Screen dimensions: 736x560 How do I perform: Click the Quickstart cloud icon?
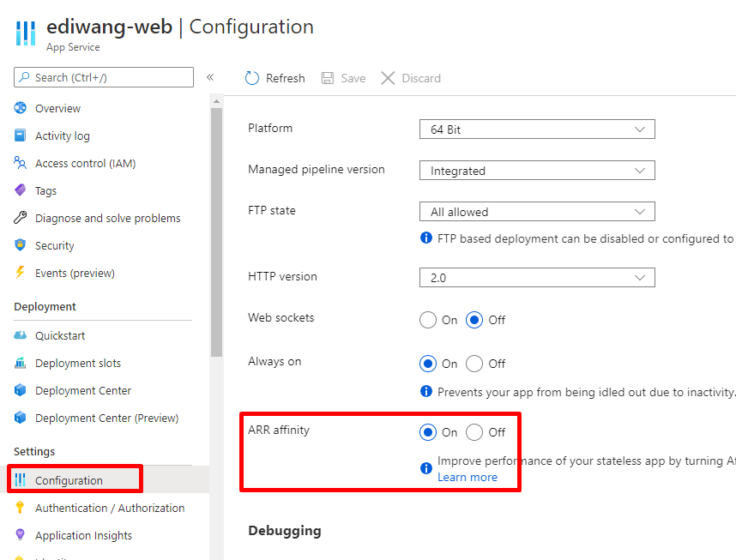(21, 335)
